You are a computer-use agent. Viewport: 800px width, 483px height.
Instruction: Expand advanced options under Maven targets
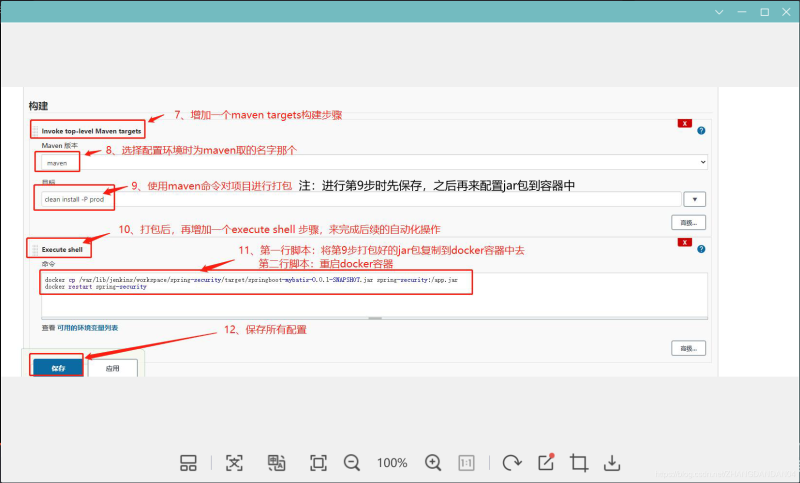pos(688,223)
